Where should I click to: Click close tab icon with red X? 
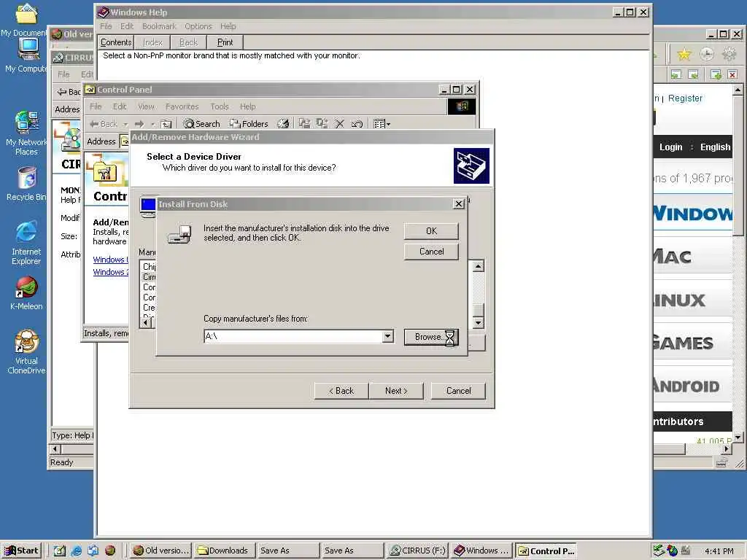732,74
